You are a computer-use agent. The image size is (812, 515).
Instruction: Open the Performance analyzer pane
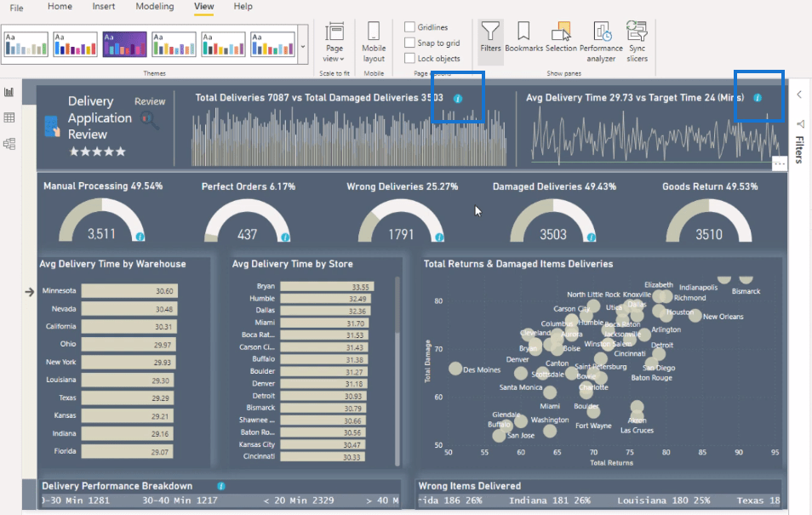pos(601,43)
